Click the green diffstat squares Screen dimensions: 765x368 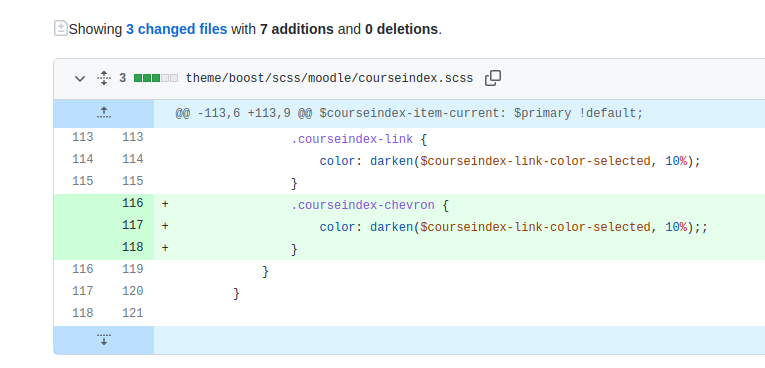pos(156,78)
